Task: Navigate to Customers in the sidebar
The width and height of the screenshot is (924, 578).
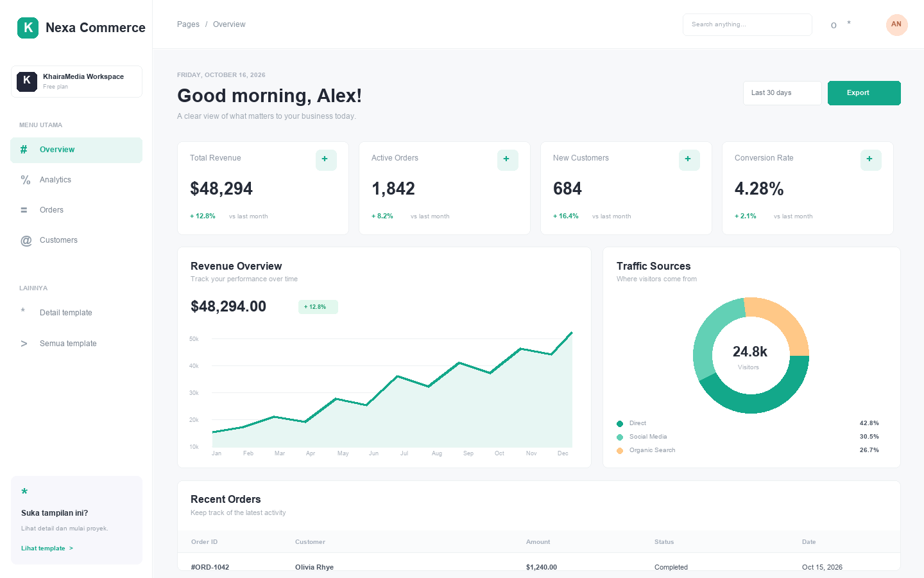Action: coord(76,241)
